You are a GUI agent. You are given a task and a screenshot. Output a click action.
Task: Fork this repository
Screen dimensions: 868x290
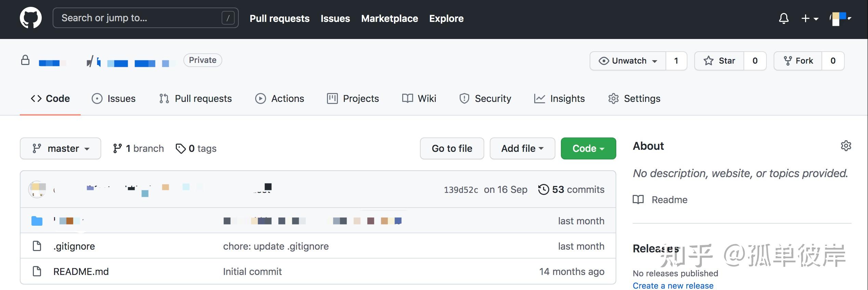(798, 61)
